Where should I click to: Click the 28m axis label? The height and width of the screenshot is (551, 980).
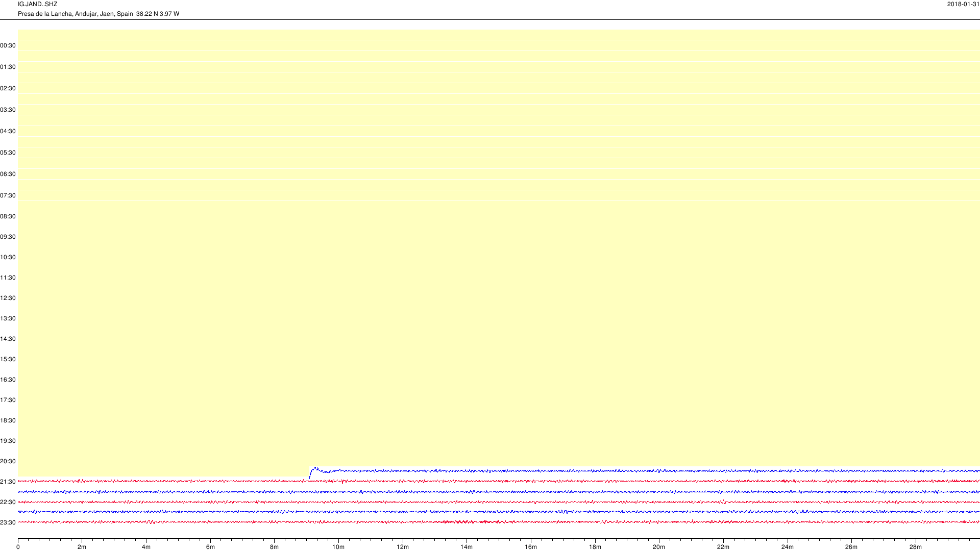[x=916, y=547]
